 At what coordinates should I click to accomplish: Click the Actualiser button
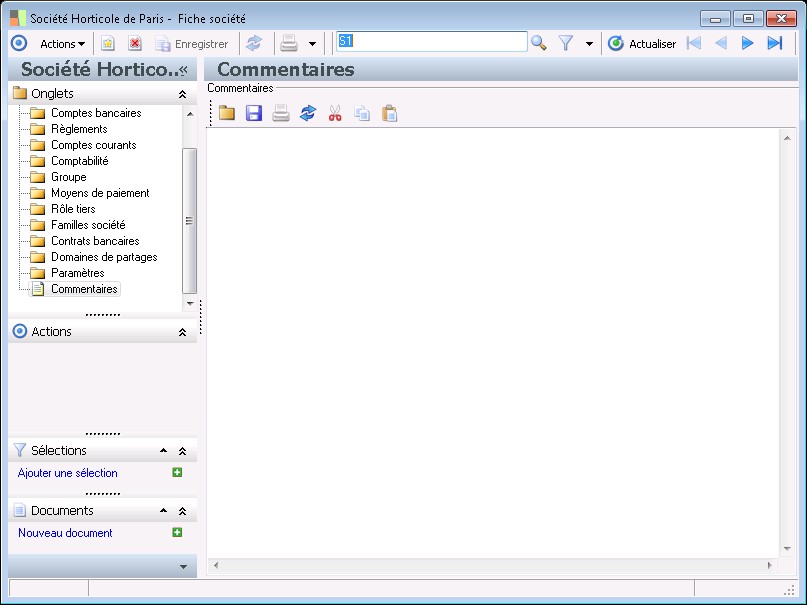point(642,44)
